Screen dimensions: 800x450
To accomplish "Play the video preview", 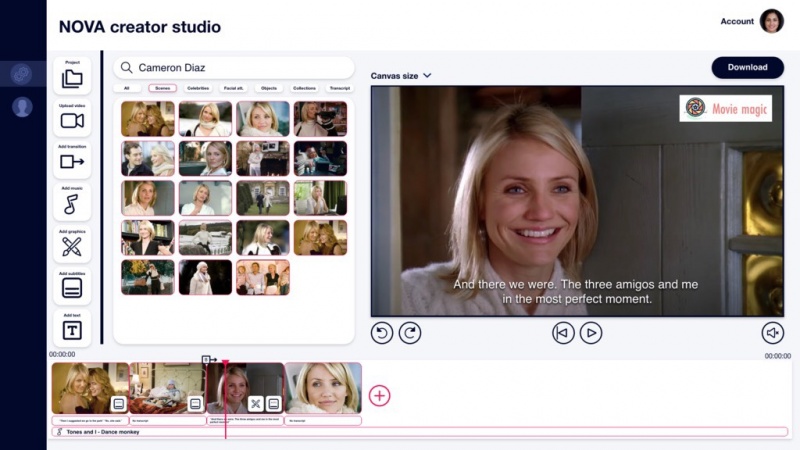I will coord(591,333).
